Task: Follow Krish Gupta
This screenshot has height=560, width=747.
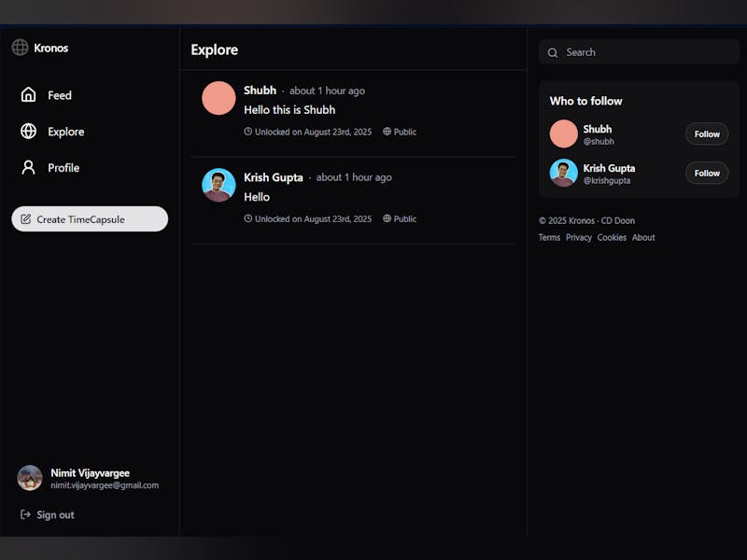Action: click(x=707, y=174)
